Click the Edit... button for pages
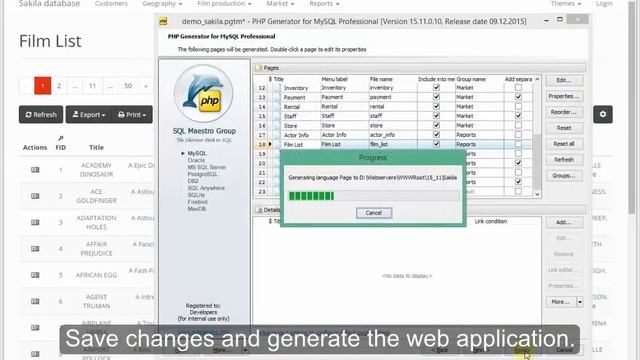 [x=564, y=80]
